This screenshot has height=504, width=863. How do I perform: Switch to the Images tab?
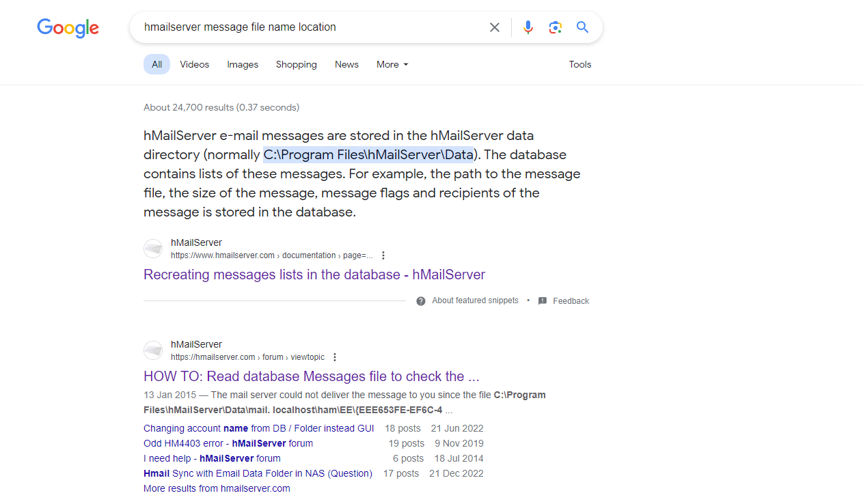tap(243, 64)
